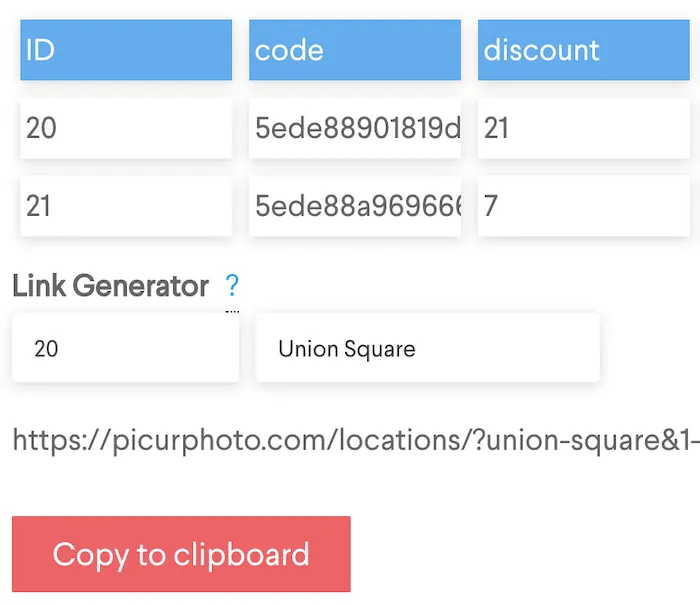Viewport: 700px width, 605px height.
Task: Click the discount cell showing 7
Action: (x=583, y=207)
